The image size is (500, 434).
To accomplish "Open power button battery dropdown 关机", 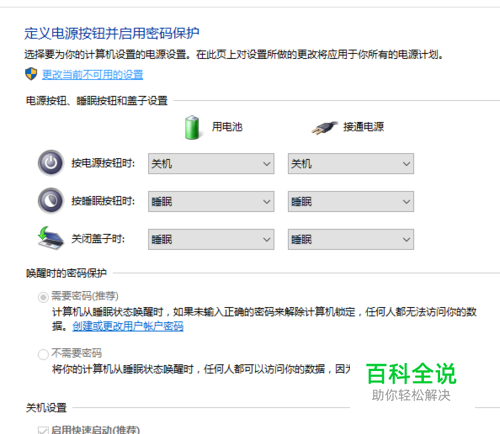I will [x=211, y=164].
